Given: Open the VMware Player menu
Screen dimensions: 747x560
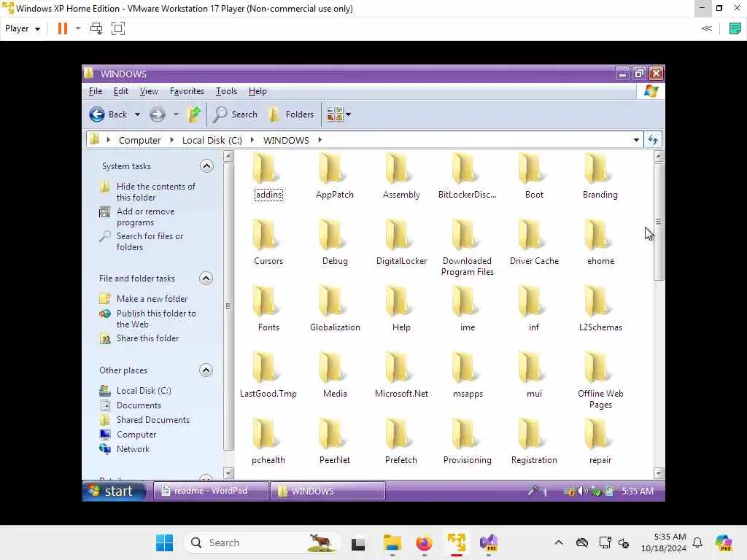Looking at the screenshot, I should (x=22, y=28).
